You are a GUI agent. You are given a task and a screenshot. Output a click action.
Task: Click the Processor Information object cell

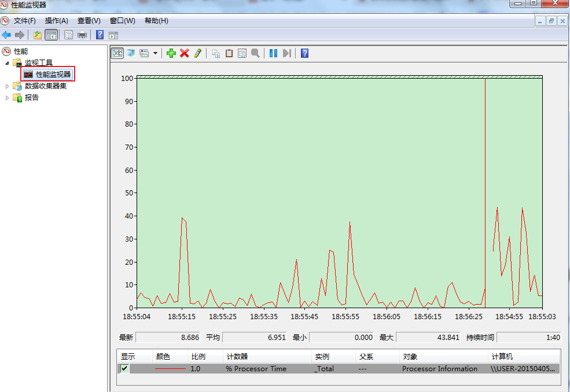439,369
